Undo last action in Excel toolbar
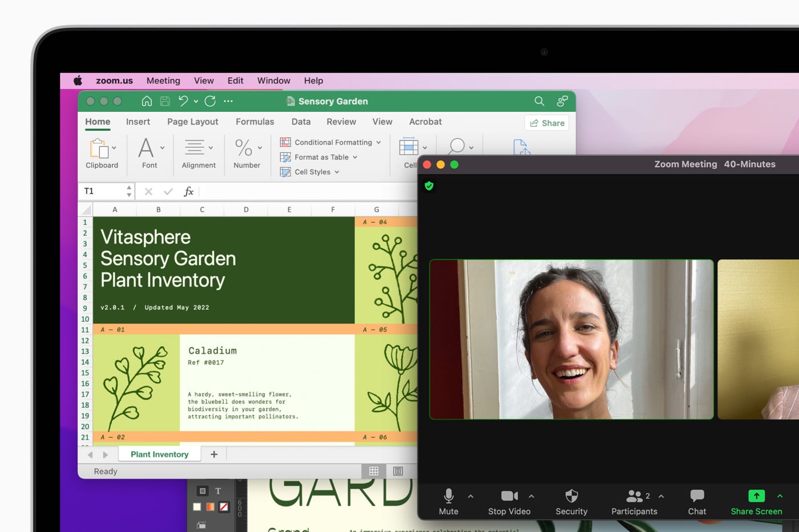 point(183,101)
